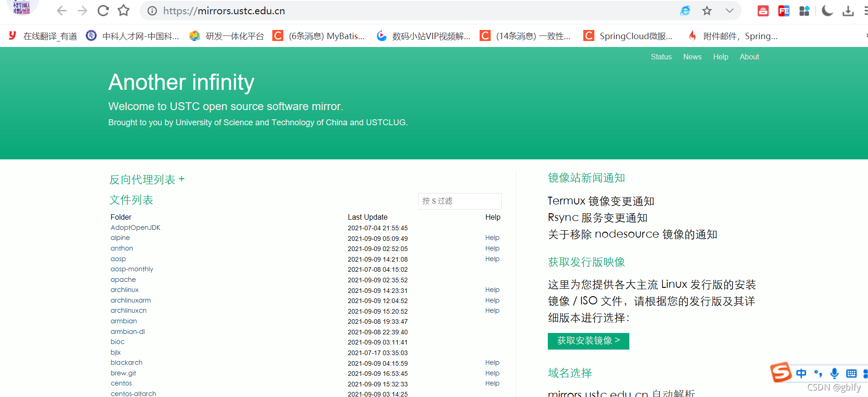Open the archlinuxcn folder
Image resolution: width=868 pixels, height=397 pixels.
point(129,310)
